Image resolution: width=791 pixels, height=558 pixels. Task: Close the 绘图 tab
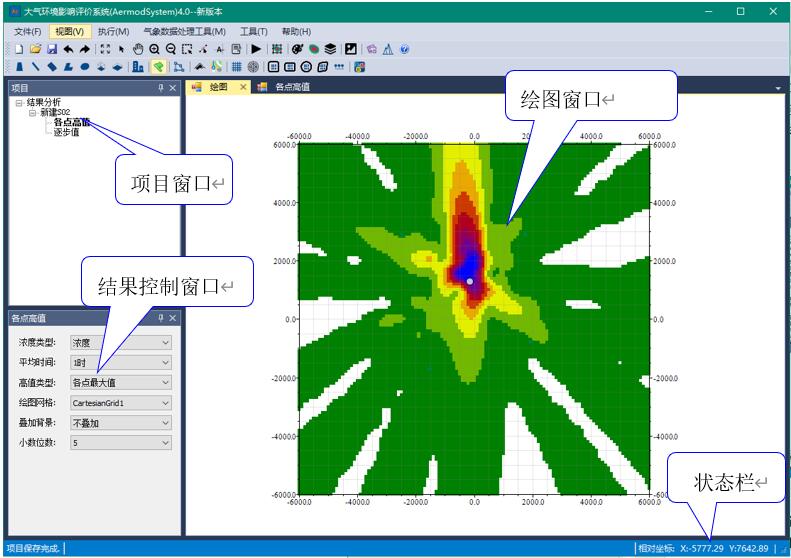pyautogui.click(x=243, y=87)
